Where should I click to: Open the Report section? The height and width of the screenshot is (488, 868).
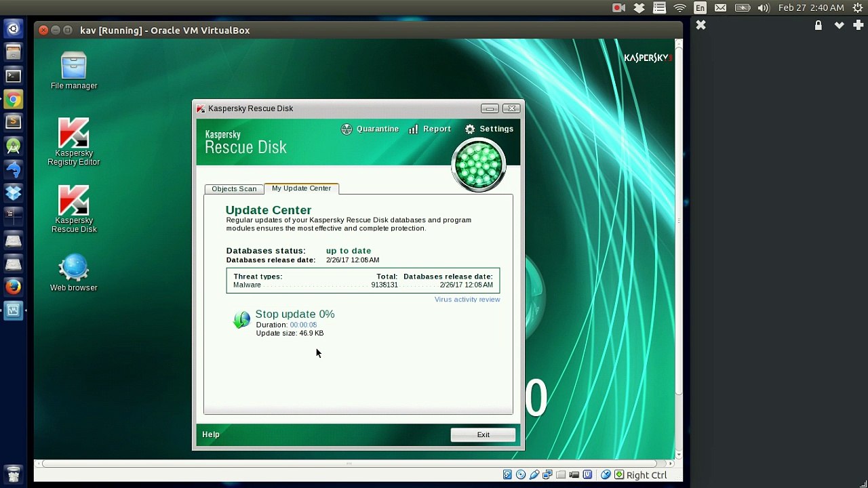point(429,129)
